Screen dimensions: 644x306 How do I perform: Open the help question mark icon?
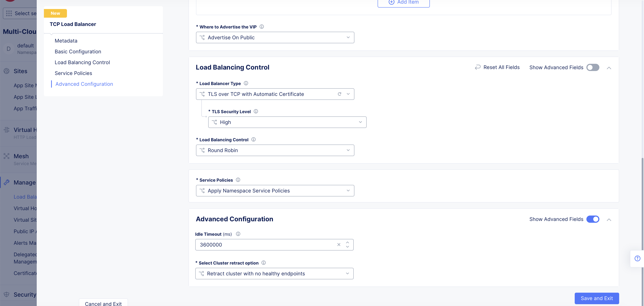coord(637,258)
